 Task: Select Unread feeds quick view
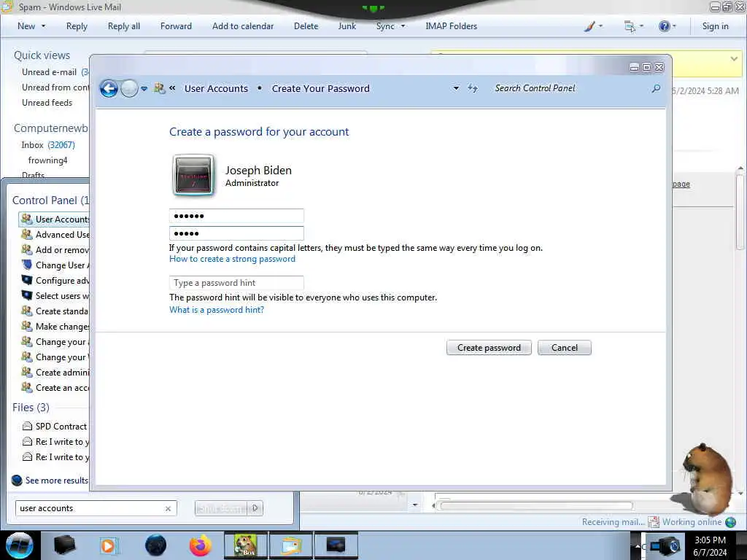pyautogui.click(x=47, y=103)
